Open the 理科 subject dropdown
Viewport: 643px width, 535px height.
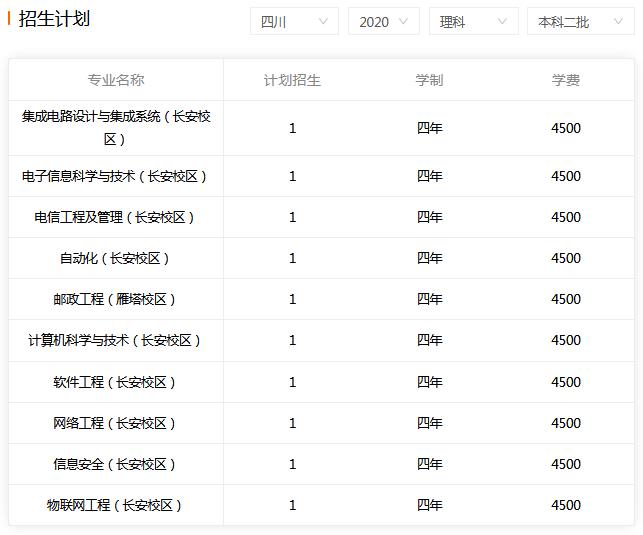click(474, 21)
